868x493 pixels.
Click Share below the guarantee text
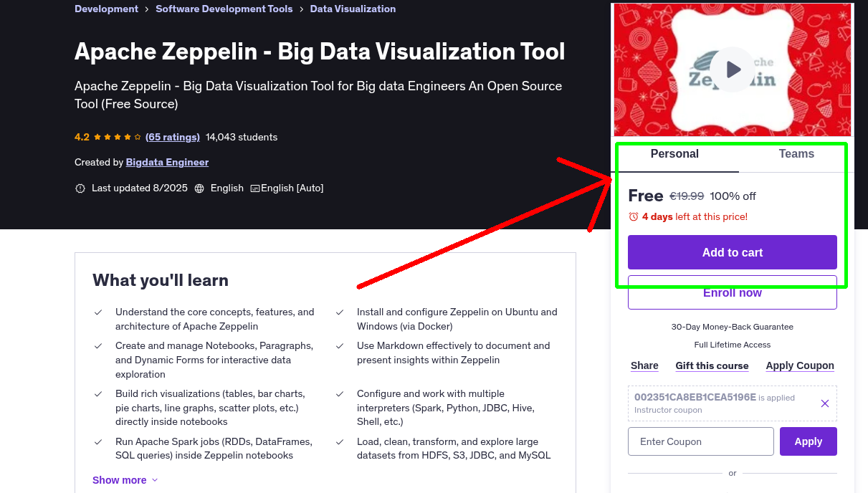[x=644, y=365]
